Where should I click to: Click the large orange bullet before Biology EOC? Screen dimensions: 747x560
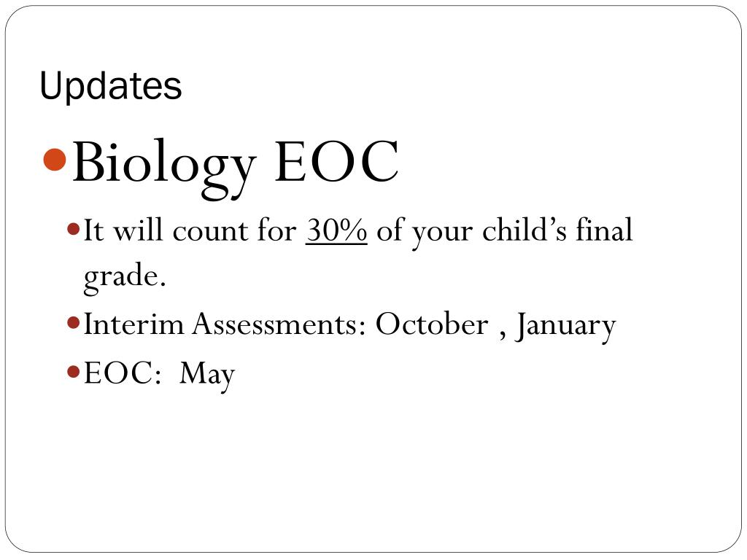pyautogui.click(x=55, y=158)
